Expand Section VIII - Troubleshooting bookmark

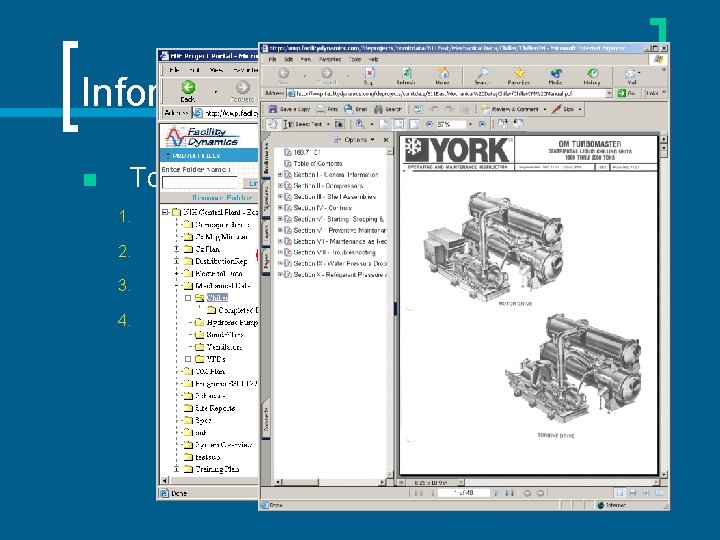[x=280, y=252]
